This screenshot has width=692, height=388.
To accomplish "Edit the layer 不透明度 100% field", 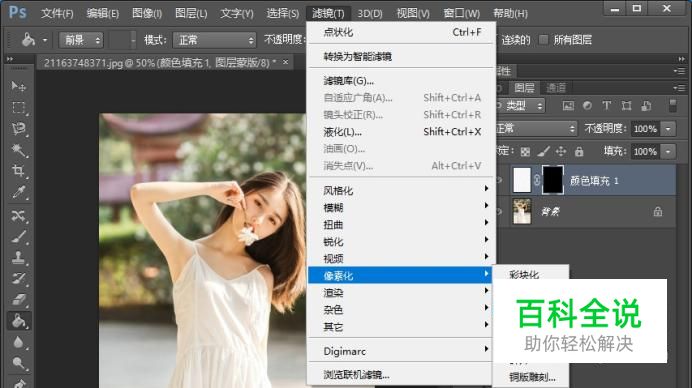I will [x=646, y=129].
